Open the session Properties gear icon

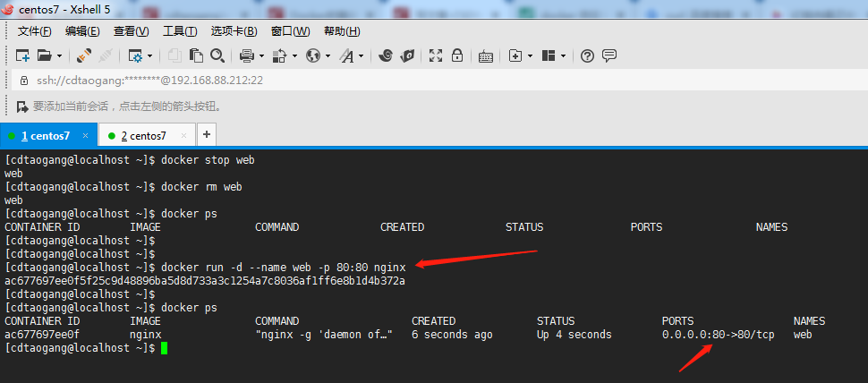[134, 55]
